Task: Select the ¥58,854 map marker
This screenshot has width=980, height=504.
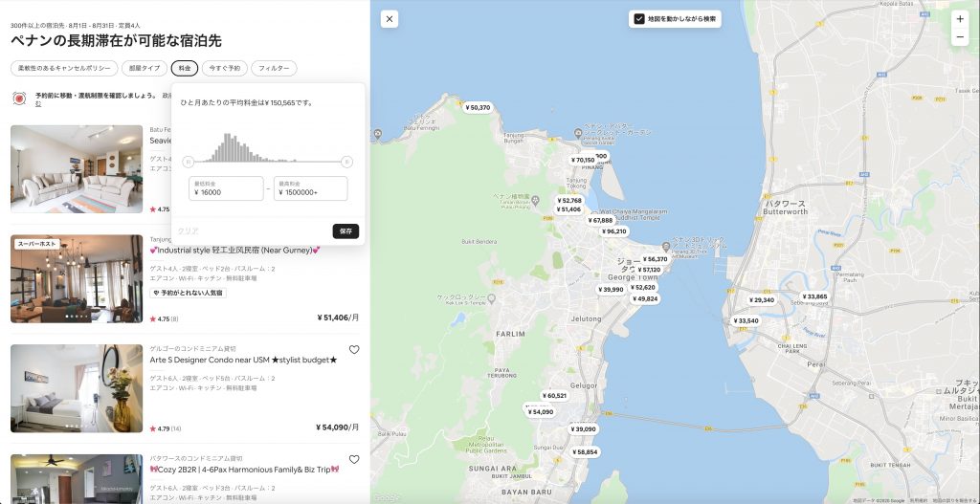Action: click(x=585, y=451)
